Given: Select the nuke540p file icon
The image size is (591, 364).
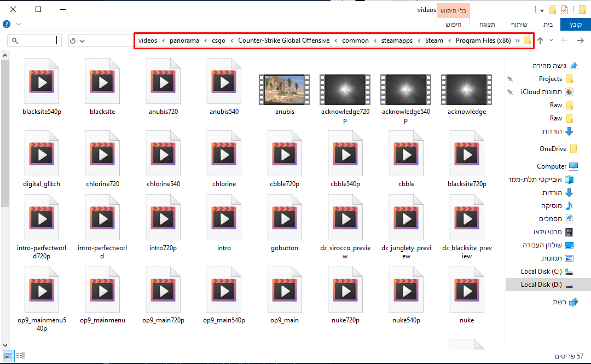Looking at the screenshot, I should click(x=406, y=290).
